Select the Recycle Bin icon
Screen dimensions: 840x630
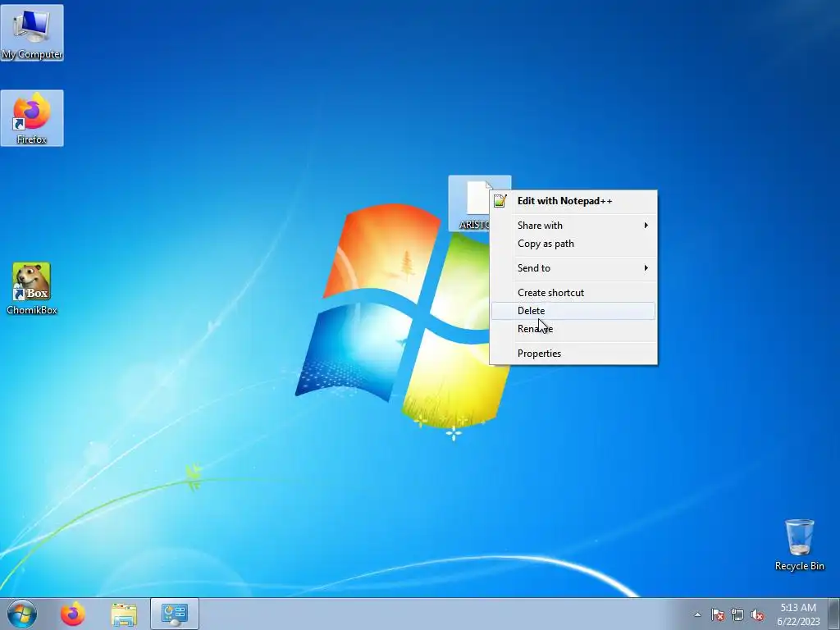tap(799, 545)
